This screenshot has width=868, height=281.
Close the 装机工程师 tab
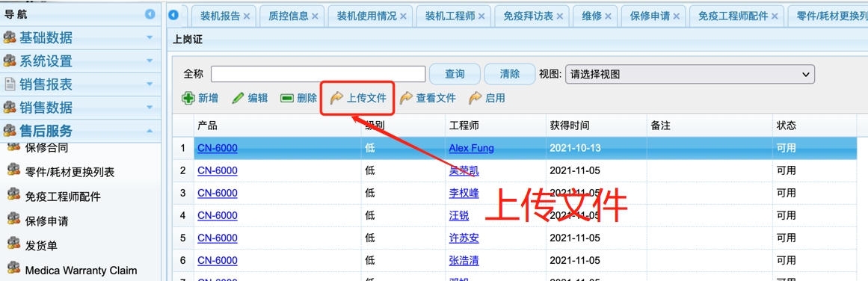click(x=481, y=16)
